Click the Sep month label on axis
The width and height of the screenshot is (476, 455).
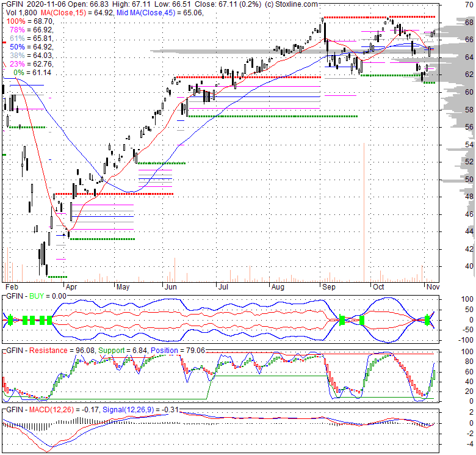tap(329, 286)
